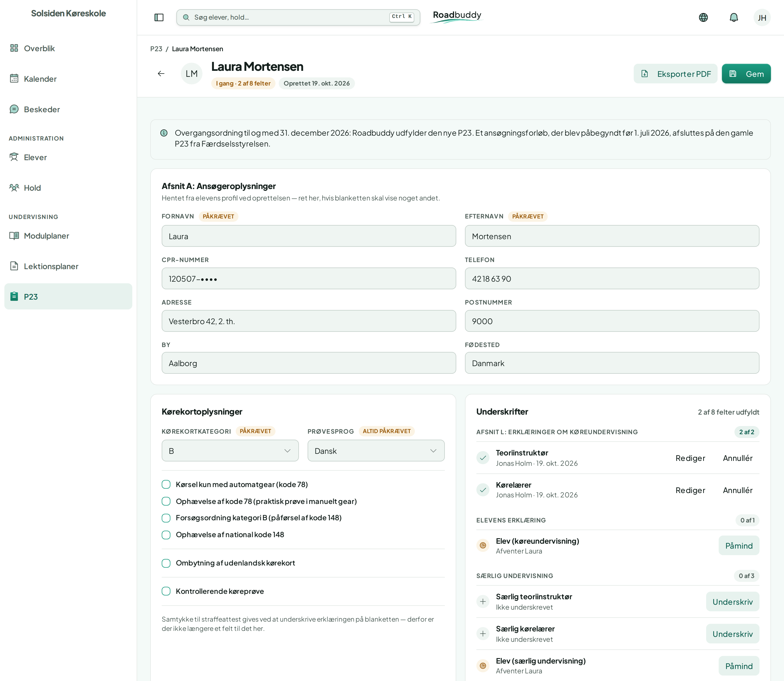Image resolution: width=784 pixels, height=681 pixels.
Task: Click the clock icon beside Elev (køreundervisning)
Action: click(482, 546)
